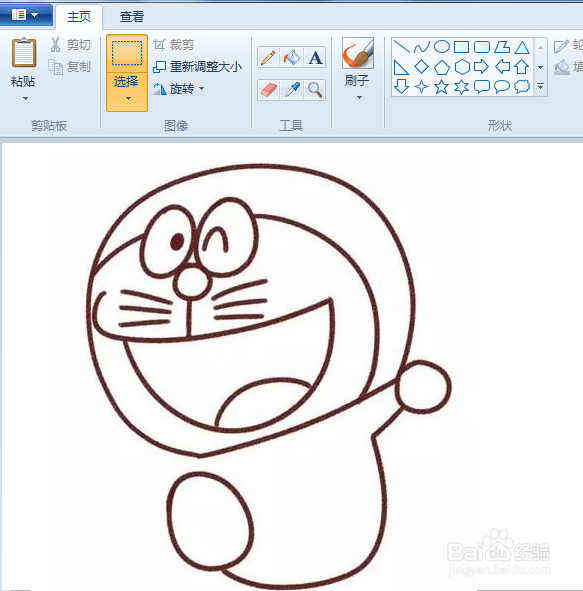Select the right arrow shape

[482, 67]
